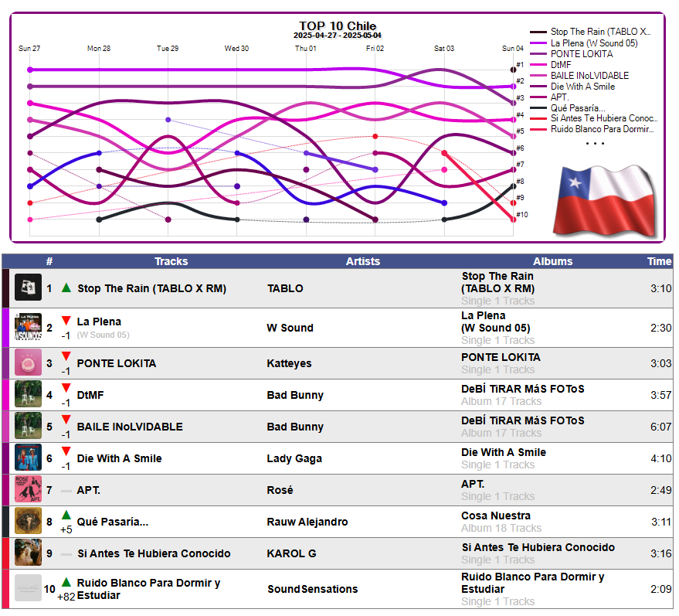
Task: Click the #10 rank label on chart
Action: click(x=522, y=215)
